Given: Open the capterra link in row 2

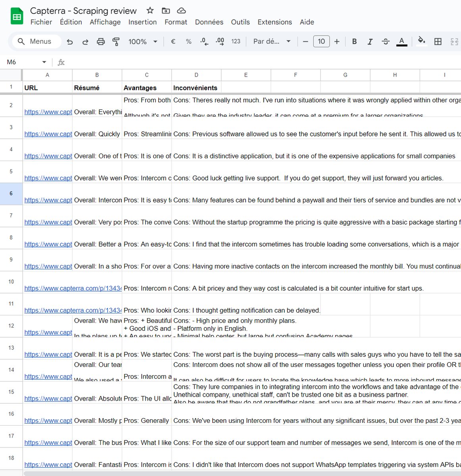Looking at the screenshot, I should [x=48, y=112].
